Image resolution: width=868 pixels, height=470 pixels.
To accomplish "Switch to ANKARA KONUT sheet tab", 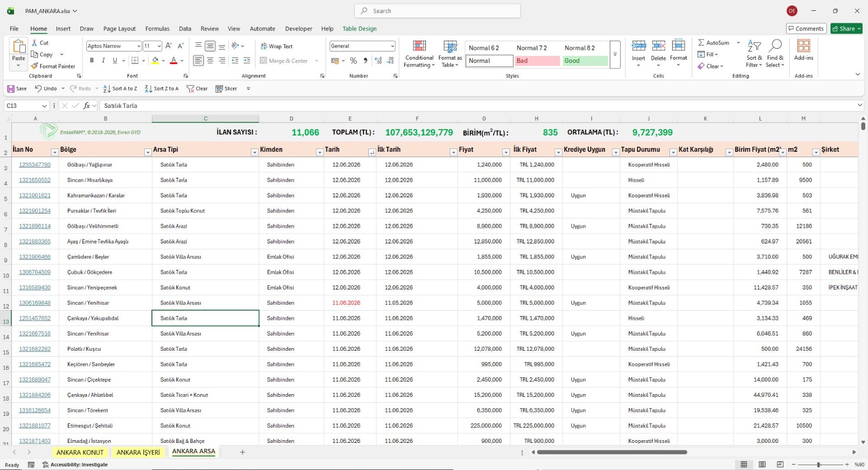I will click(x=80, y=452).
